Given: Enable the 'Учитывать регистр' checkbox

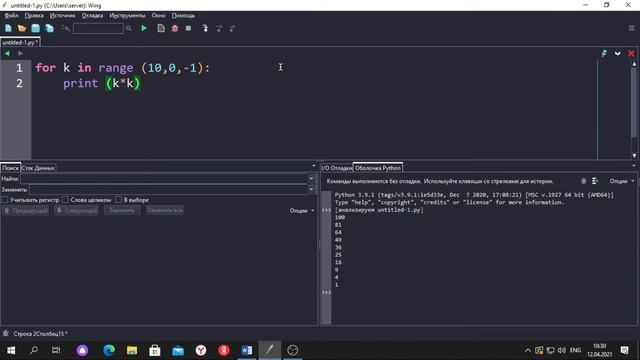Looking at the screenshot, I should (x=5, y=200).
